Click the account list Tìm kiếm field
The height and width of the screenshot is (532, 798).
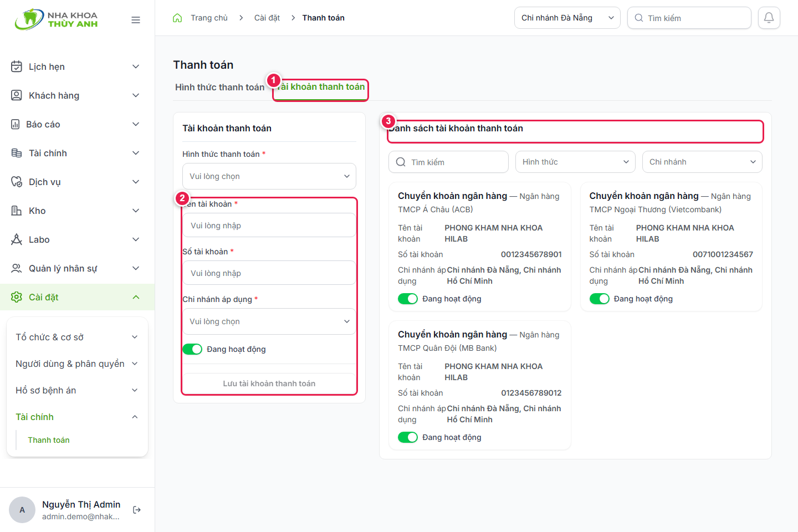(x=448, y=162)
